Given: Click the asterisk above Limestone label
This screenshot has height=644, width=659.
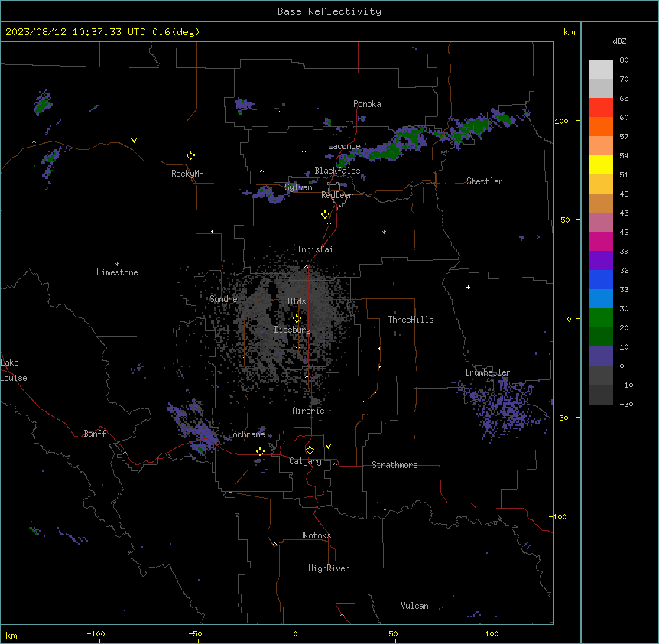Looking at the screenshot, I should (x=117, y=265).
